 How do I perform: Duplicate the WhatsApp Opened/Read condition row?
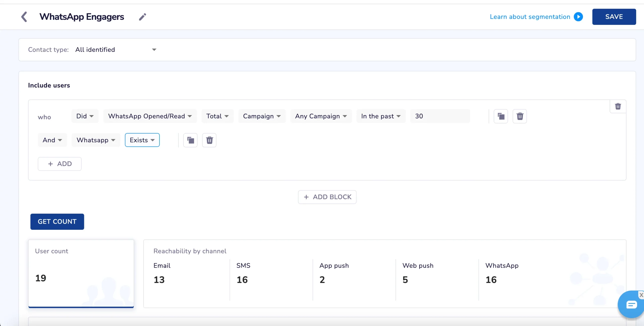(501, 116)
